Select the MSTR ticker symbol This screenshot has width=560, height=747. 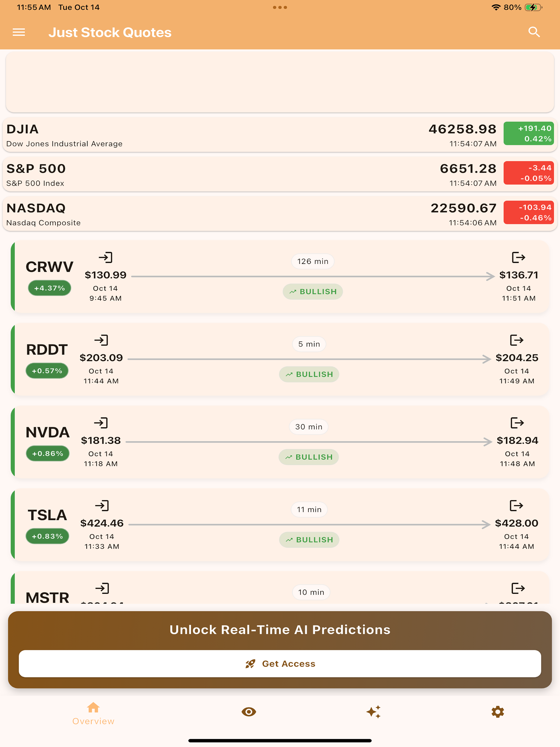pos(48,597)
